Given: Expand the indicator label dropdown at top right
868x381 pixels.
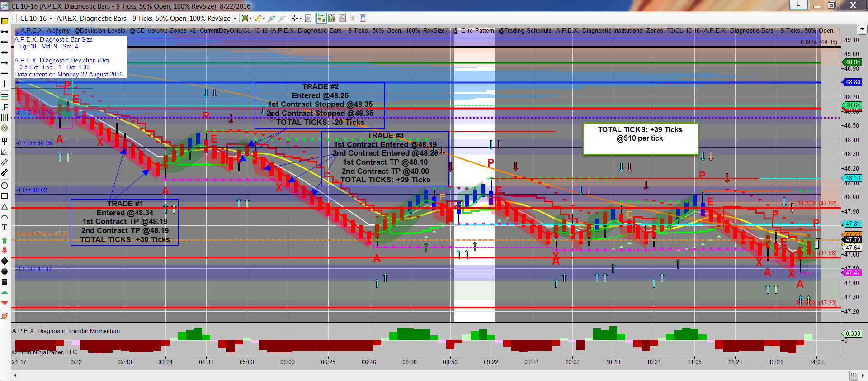Looking at the screenshot, I should point(862,29).
